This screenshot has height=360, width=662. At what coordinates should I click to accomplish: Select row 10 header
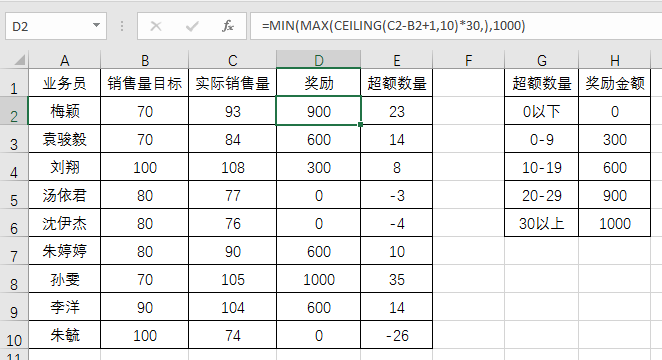pyautogui.click(x=14, y=335)
